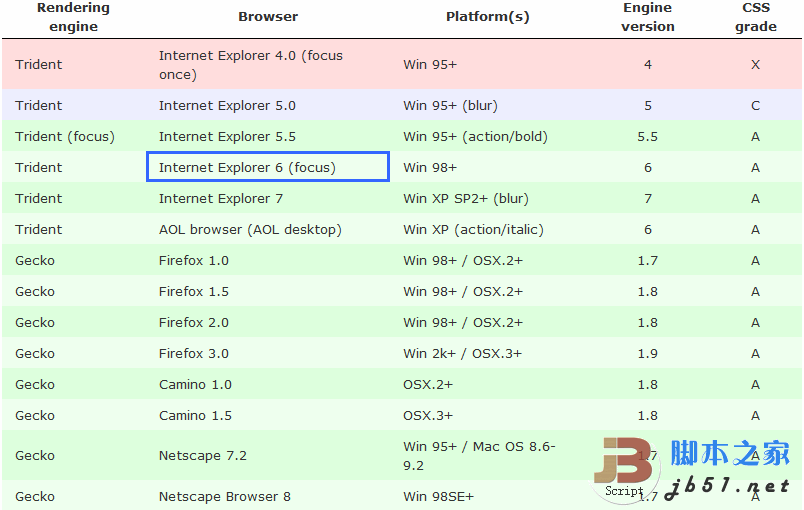Select the CSS grade C cell
The image size is (804, 510).
tap(756, 105)
